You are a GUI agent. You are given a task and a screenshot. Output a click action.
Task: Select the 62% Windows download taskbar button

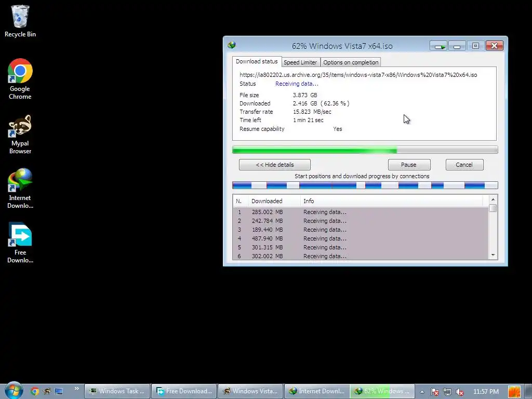pos(382,391)
